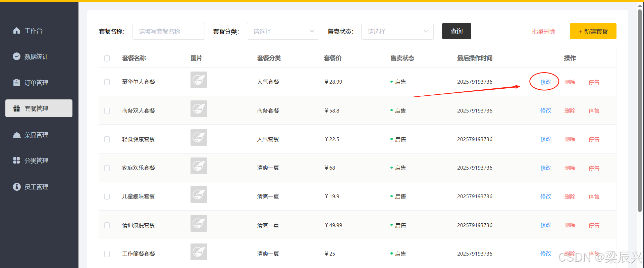Image resolution: width=644 pixels, height=268 pixels.
Task: Click the 查询 search button
Action: point(457,31)
